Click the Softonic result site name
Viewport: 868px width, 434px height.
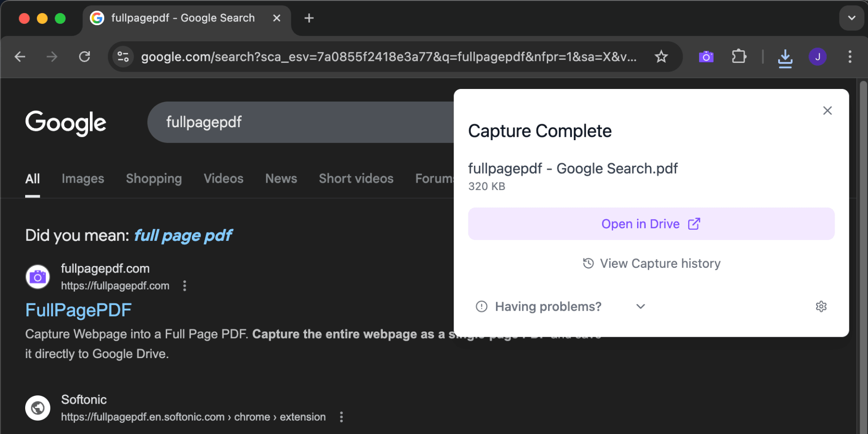coord(84,400)
